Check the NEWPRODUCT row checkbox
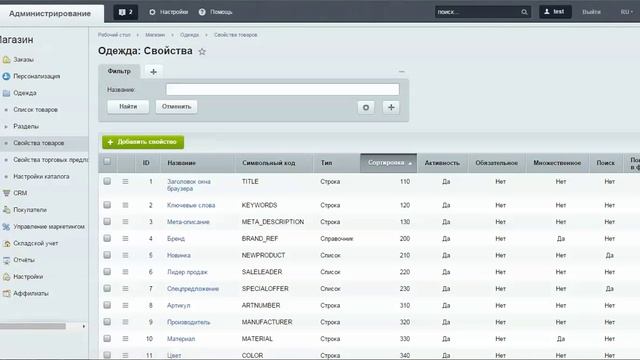 pyautogui.click(x=107, y=255)
